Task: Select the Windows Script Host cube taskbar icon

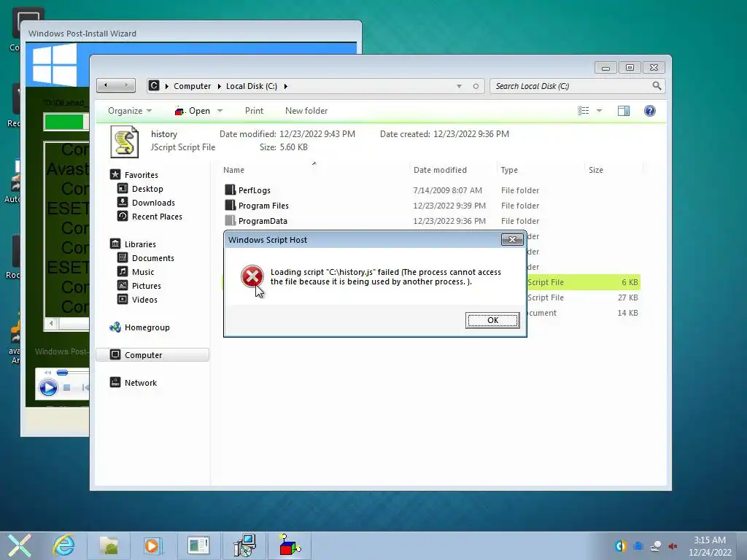Action: tap(289, 545)
